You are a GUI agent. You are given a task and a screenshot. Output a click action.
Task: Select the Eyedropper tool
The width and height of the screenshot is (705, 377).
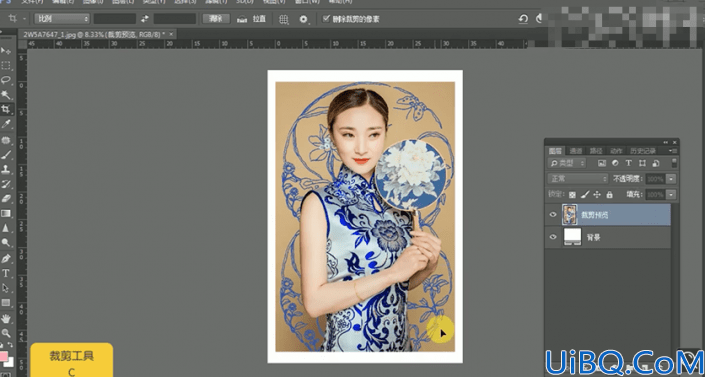(x=6, y=124)
